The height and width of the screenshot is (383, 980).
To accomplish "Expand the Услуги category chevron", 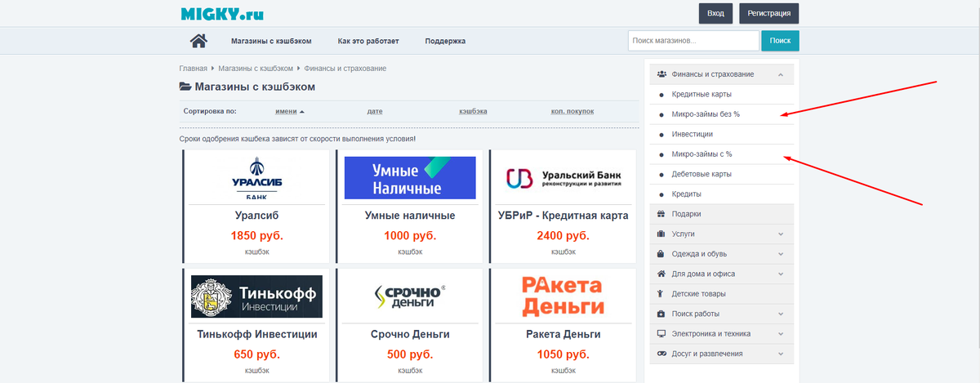I will click(x=781, y=234).
